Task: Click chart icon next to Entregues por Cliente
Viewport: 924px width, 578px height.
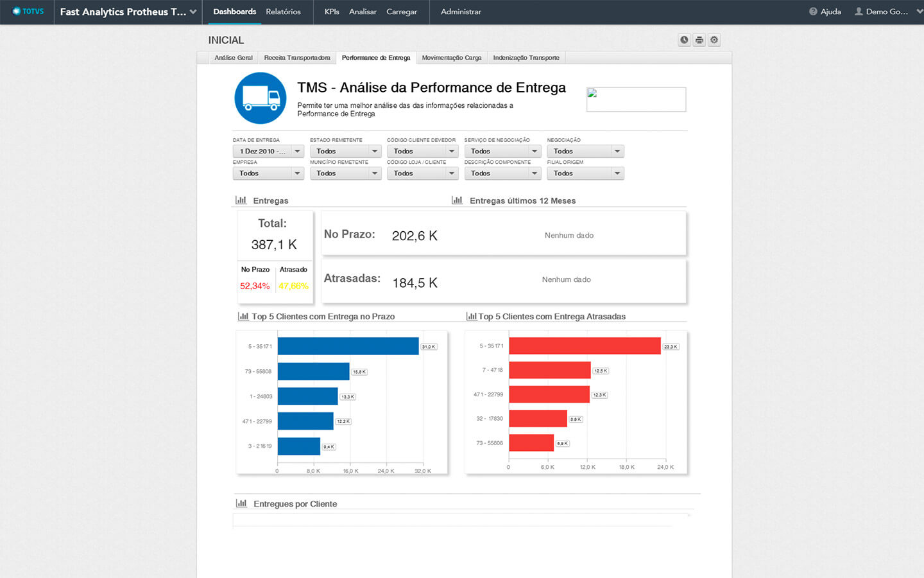Action: (x=241, y=504)
